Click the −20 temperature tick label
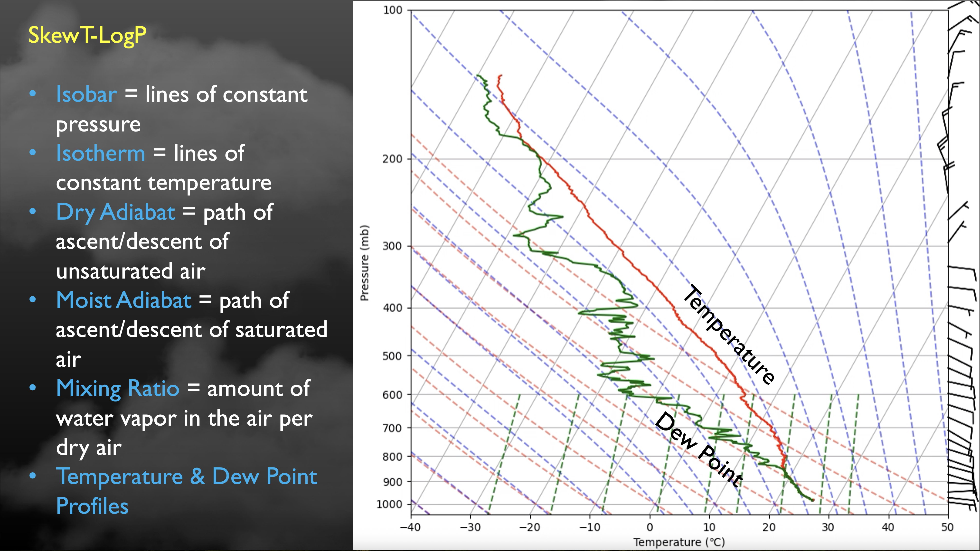The width and height of the screenshot is (980, 551). tap(530, 527)
